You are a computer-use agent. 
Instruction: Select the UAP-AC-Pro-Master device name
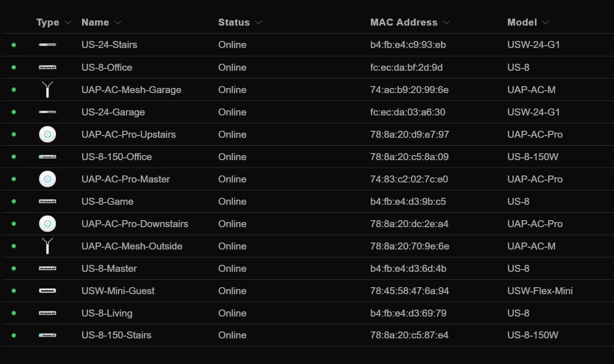(x=126, y=179)
